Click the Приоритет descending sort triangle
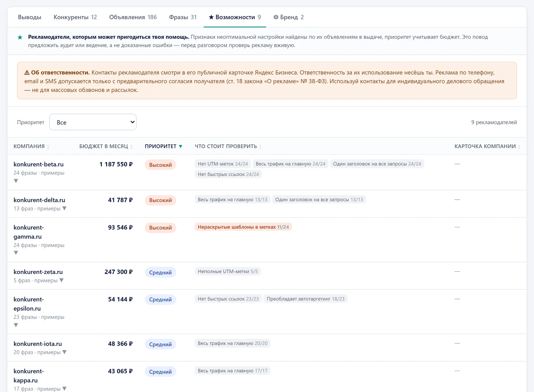The image size is (534, 392). [x=181, y=146]
